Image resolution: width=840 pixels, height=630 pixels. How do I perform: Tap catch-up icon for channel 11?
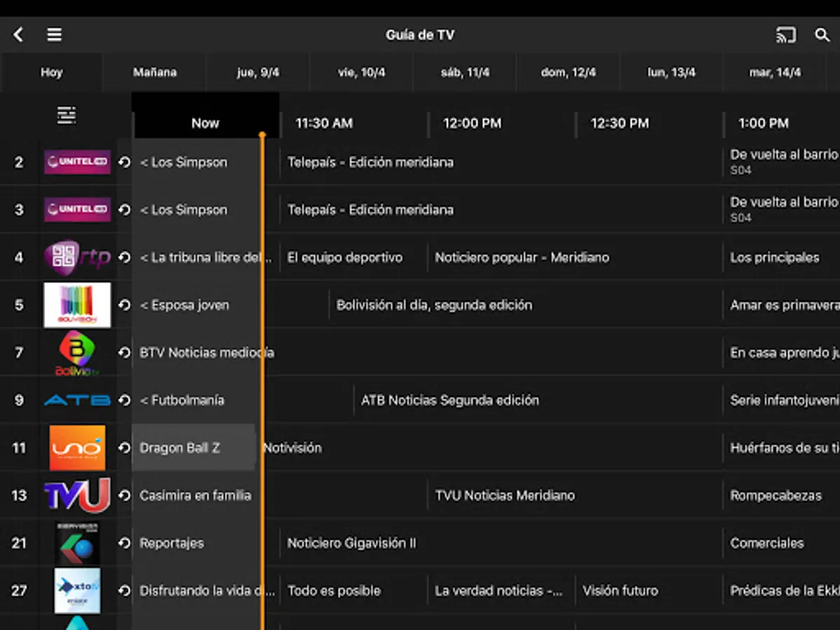[x=125, y=448]
